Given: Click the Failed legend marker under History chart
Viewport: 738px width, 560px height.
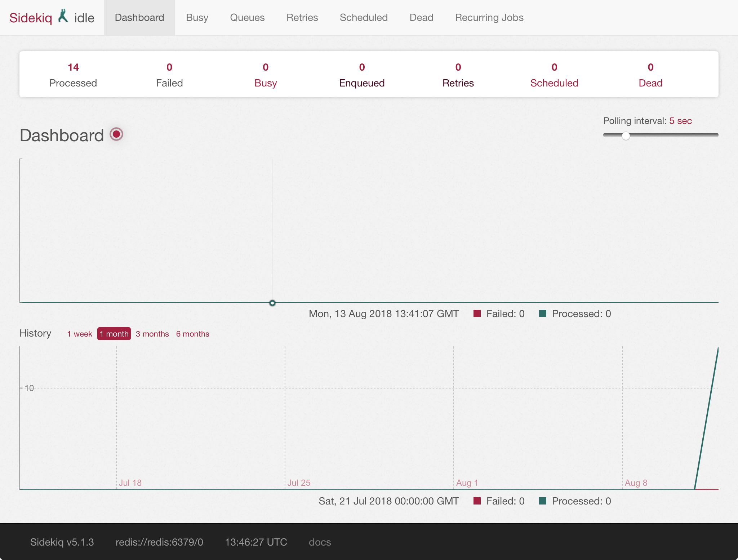Looking at the screenshot, I should pos(477,501).
